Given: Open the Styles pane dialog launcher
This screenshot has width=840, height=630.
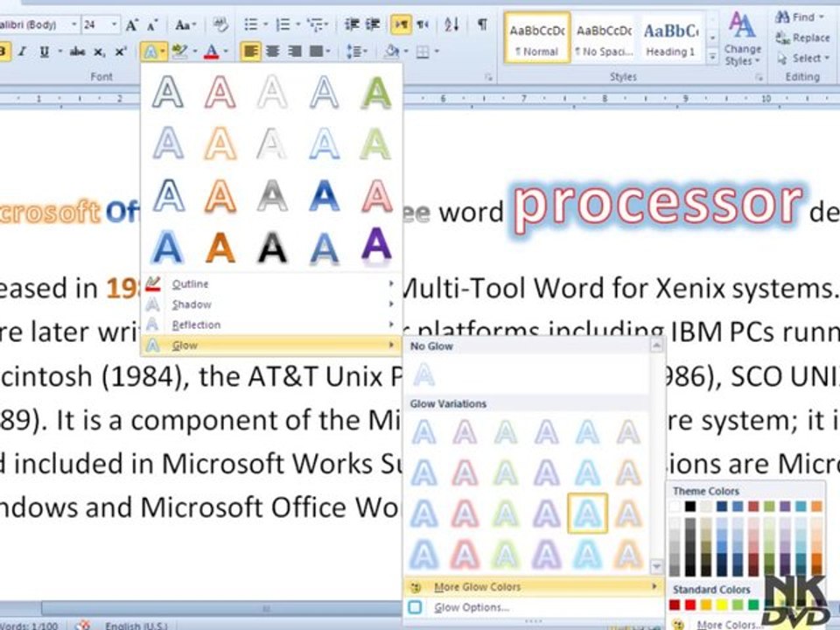Looking at the screenshot, I should click(x=759, y=77).
